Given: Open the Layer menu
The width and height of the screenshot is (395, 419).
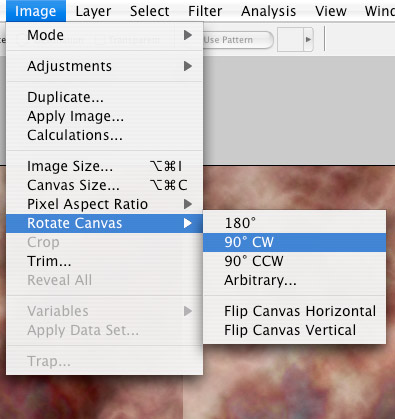Looking at the screenshot, I should [x=93, y=11].
